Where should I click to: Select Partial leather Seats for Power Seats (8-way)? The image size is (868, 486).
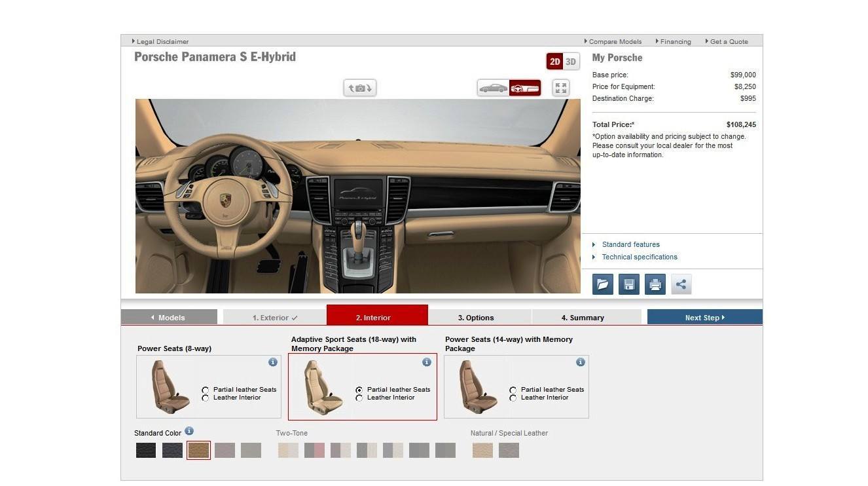(x=206, y=390)
